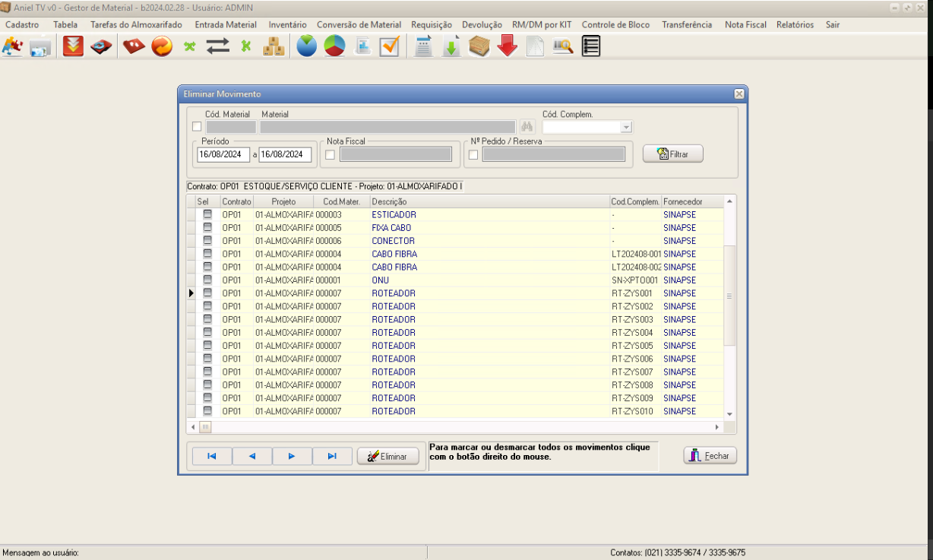
Task: Click the orange checkmark checklist toolbar icon
Action: point(390,47)
